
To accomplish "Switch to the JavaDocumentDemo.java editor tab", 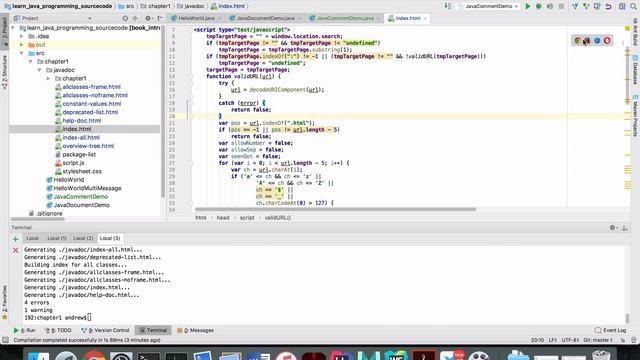I will coord(266,18).
